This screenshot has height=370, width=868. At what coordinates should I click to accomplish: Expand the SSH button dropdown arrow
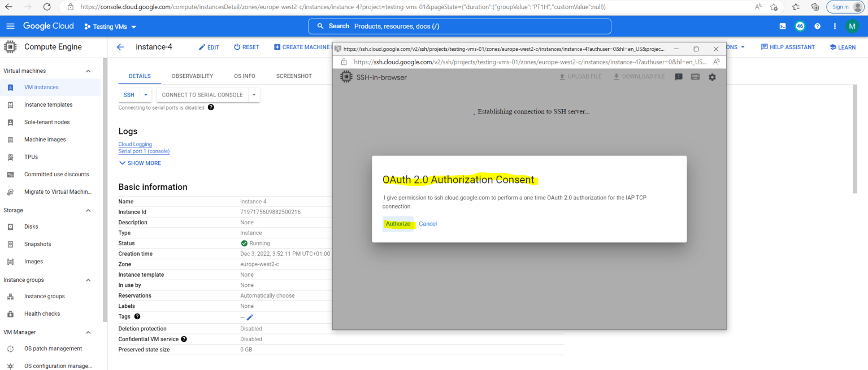click(x=145, y=94)
